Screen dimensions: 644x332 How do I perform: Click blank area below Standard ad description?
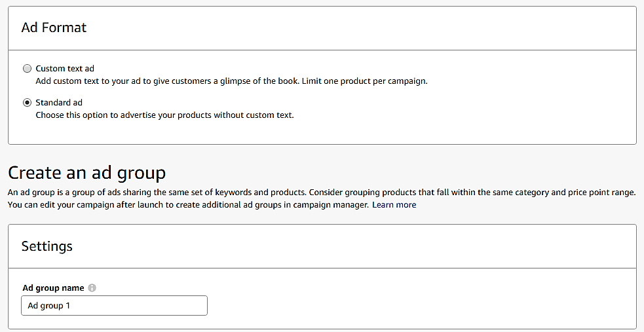[x=321, y=132]
